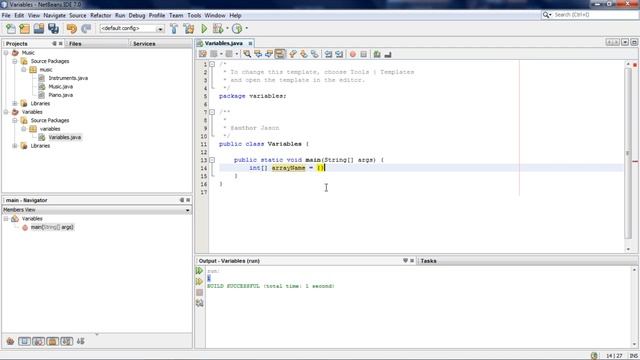Click the Comment selected lines icon
The image size is (640, 360).
tap(377, 54)
